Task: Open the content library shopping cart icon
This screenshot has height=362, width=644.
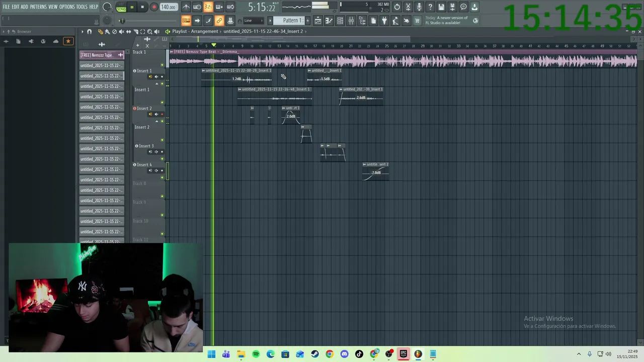Action: click(x=417, y=21)
